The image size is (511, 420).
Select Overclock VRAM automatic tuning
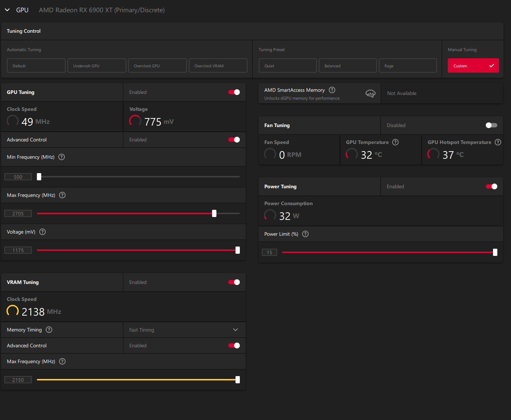[x=218, y=66]
